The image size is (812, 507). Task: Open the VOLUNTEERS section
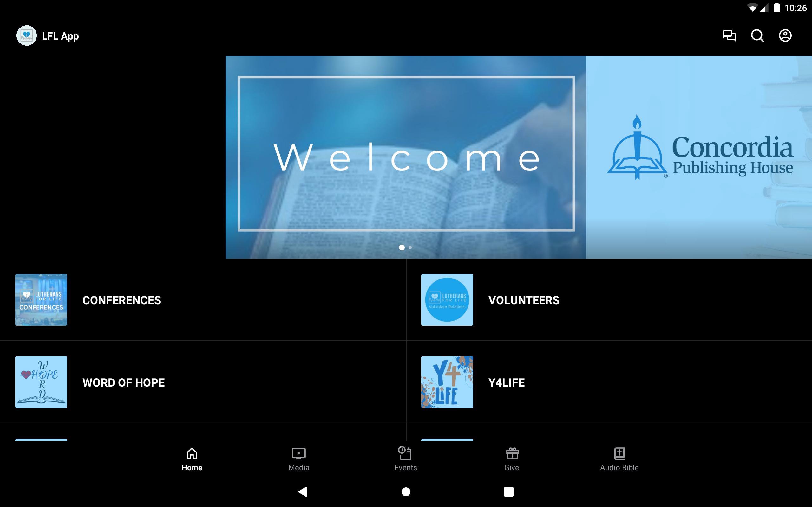tap(523, 300)
